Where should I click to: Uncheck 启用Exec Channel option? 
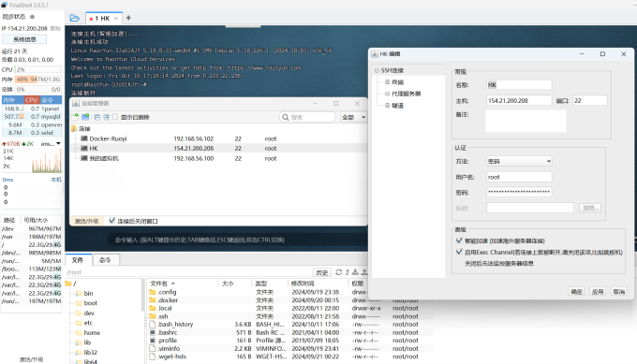(459, 252)
